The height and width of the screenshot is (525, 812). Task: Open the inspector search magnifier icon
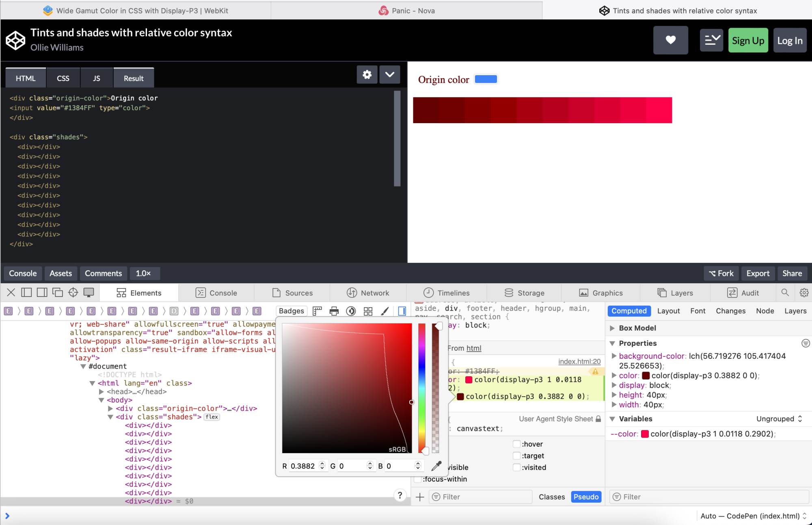point(785,293)
